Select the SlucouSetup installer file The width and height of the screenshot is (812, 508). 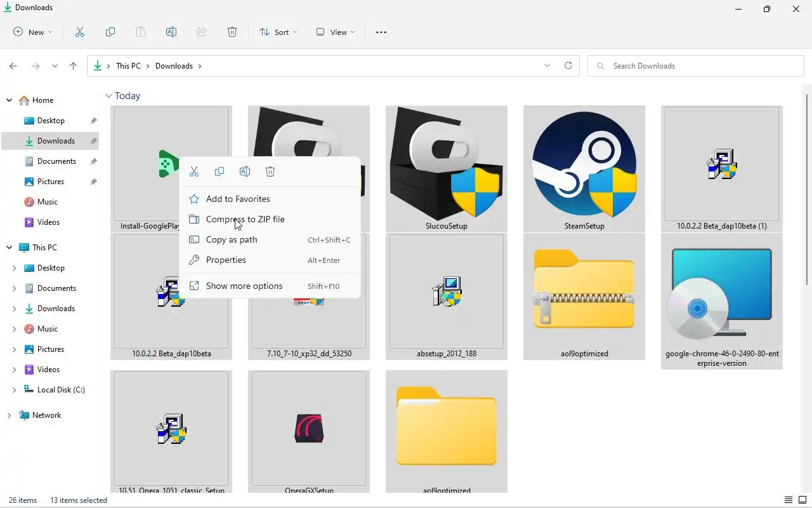click(x=447, y=168)
